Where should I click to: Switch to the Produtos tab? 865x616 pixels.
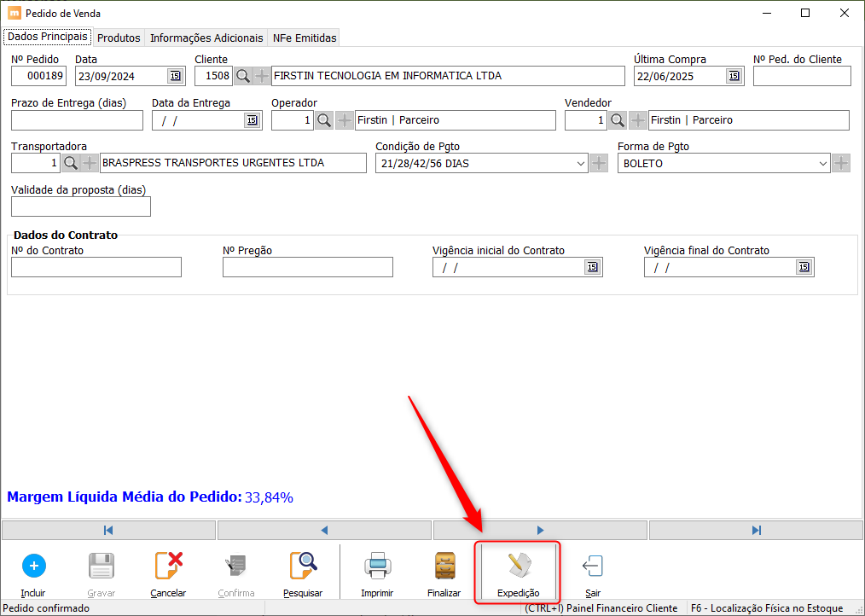coord(119,38)
